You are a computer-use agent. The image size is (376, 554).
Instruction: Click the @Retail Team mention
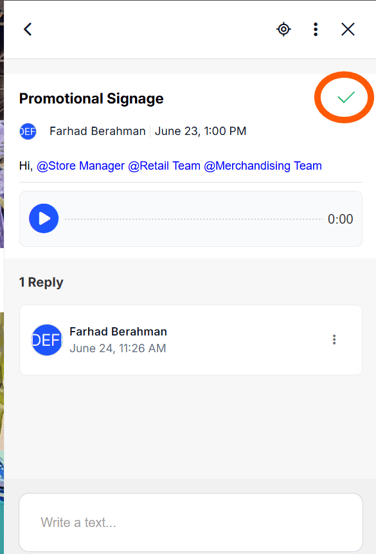164,166
